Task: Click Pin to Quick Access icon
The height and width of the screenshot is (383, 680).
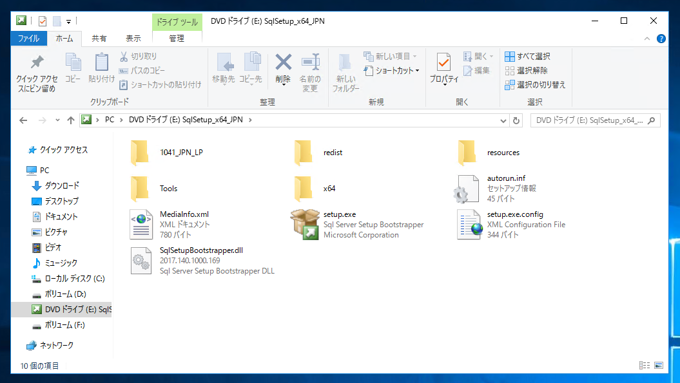Action: coord(37,62)
